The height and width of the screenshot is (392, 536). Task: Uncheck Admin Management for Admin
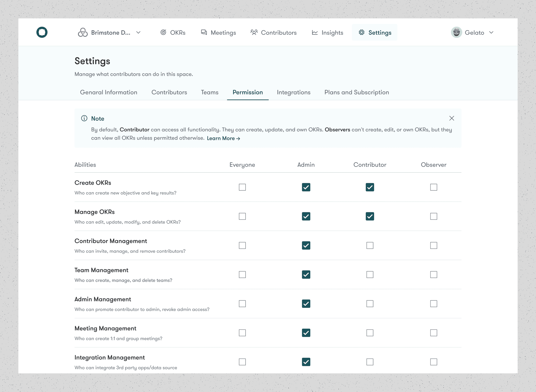306,304
